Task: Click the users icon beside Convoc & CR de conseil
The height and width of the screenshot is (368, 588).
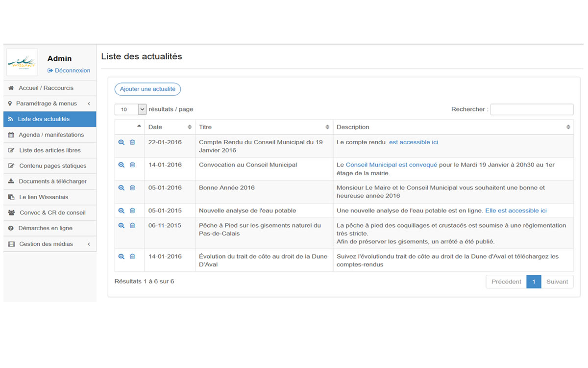Action: [11, 213]
